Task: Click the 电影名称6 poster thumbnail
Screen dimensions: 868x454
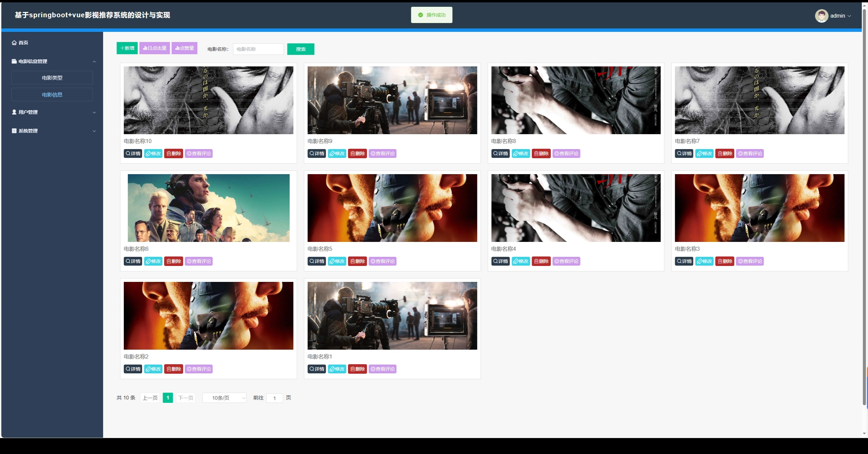Action: [x=209, y=208]
